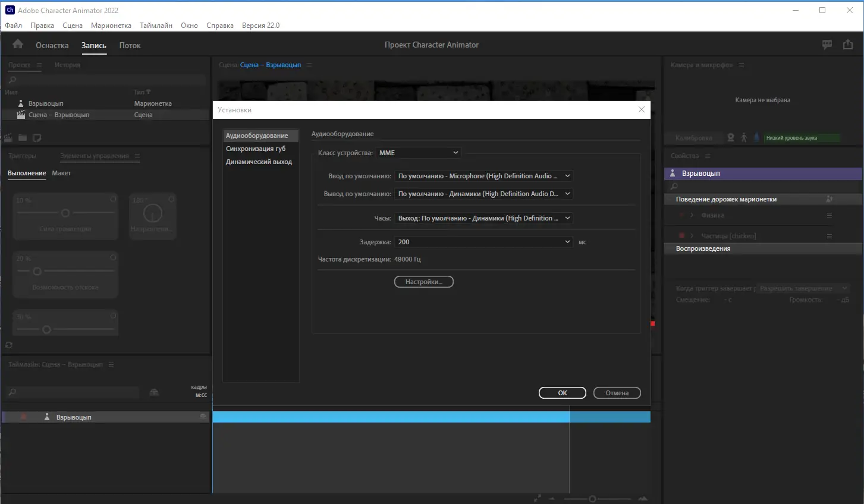Open the Марионетка menu

pyautogui.click(x=111, y=26)
